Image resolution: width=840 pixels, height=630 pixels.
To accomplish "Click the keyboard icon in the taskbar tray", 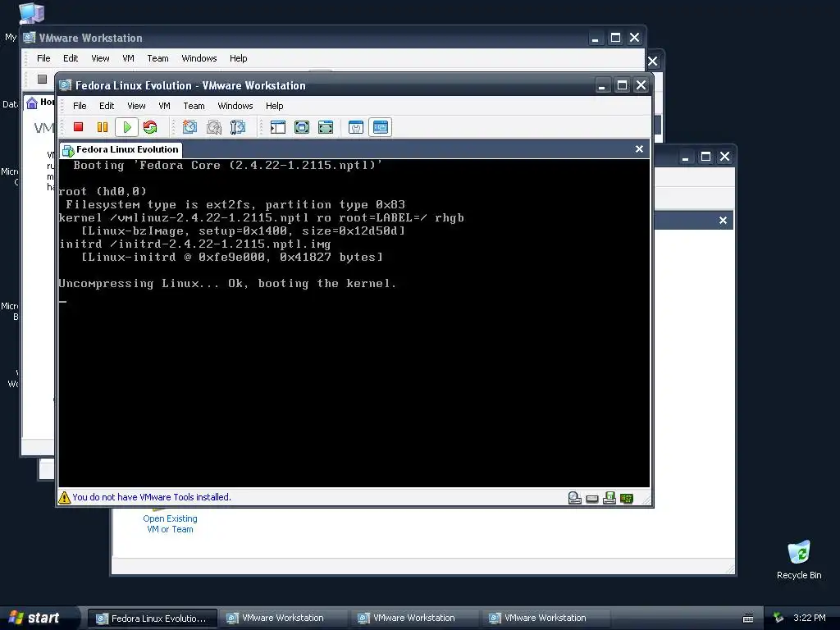I will [748, 619].
